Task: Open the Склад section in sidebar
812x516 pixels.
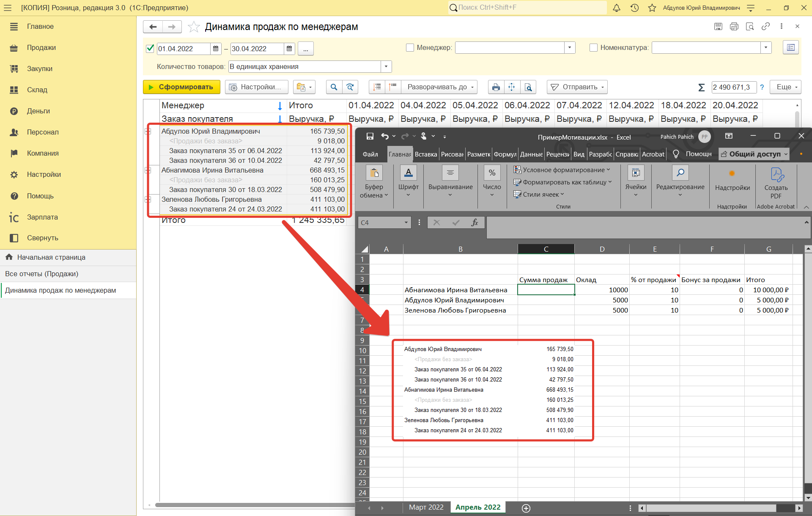Action: 37,90
